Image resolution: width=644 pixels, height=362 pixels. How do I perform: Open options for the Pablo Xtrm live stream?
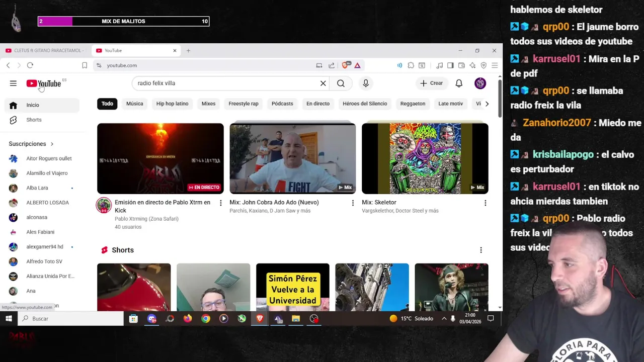220,203
